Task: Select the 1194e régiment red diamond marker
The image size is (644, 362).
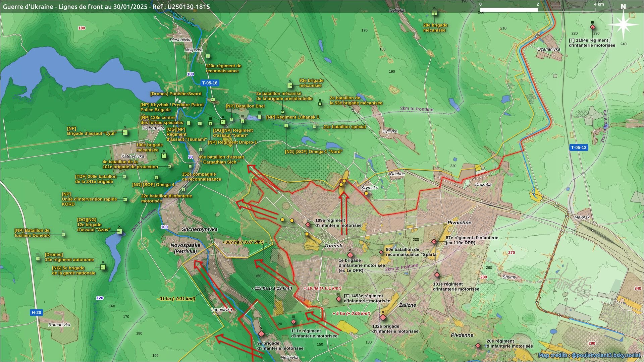Action: (593, 27)
